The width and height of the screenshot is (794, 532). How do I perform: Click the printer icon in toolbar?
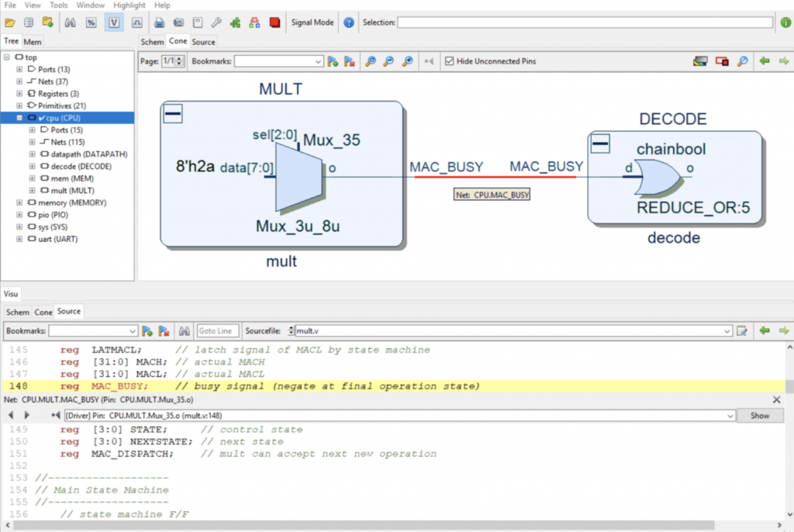(x=160, y=22)
